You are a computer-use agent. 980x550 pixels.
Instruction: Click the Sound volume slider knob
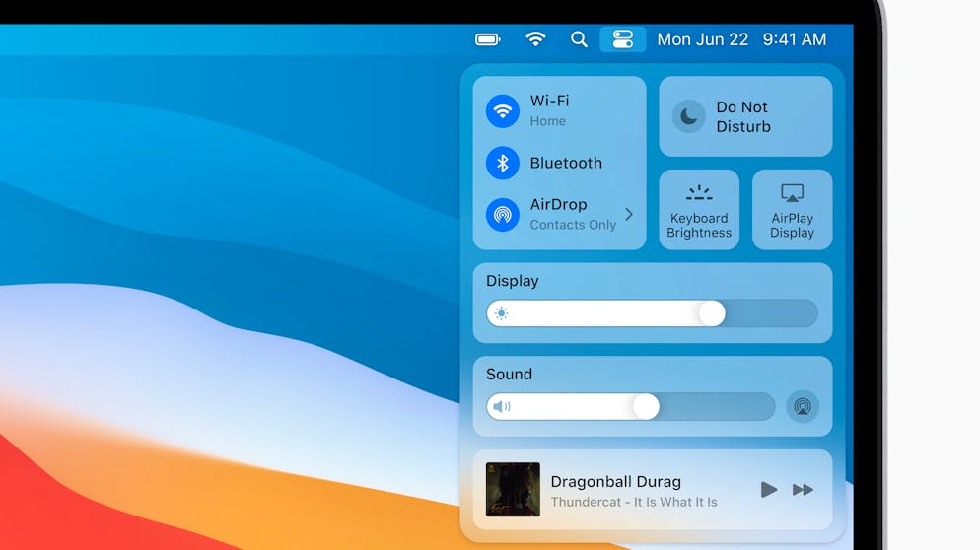tap(646, 406)
